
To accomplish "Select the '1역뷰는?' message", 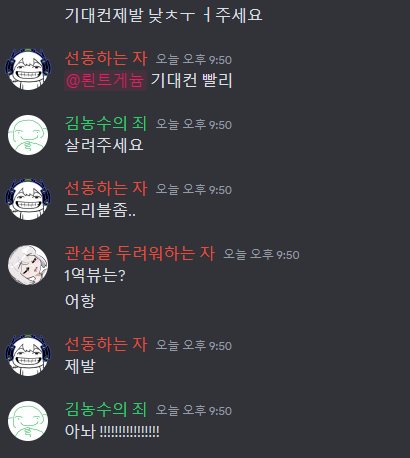I will [95, 275].
